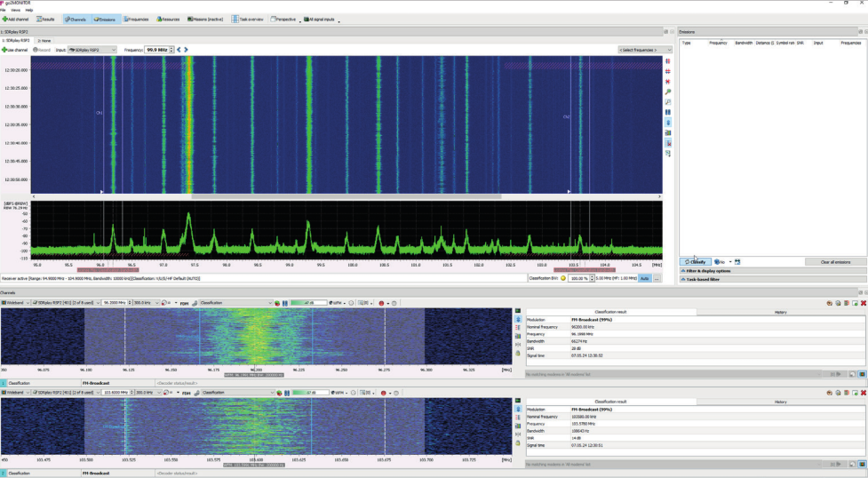
Task: Open the Frequencies panel
Action: click(x=136, y=19)
